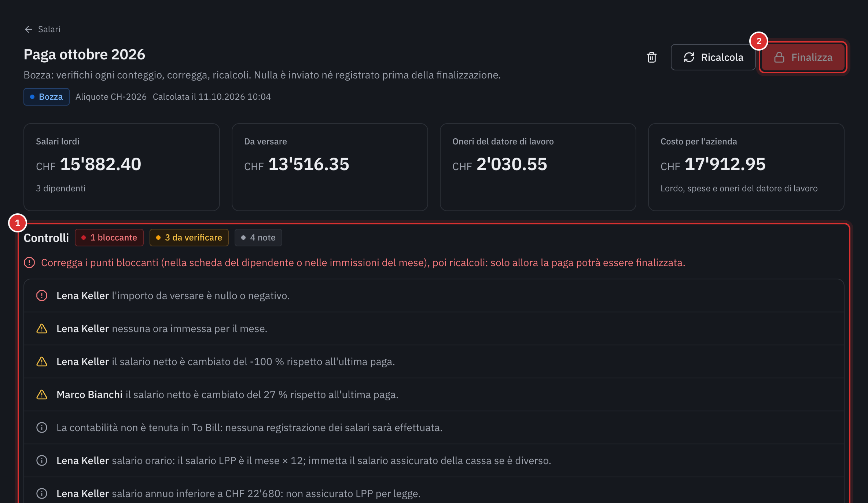The image size is (868, 503).
Task: Click info icon on salario orario LPP row
Action: point(42,460)
